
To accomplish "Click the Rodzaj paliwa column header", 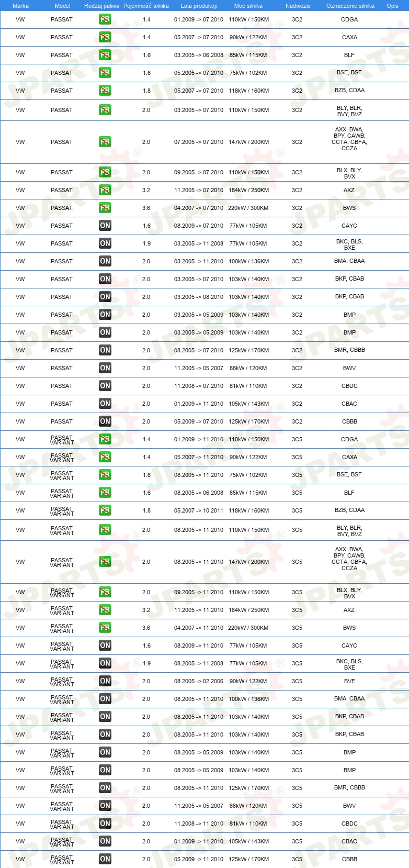I will (101, 6).
